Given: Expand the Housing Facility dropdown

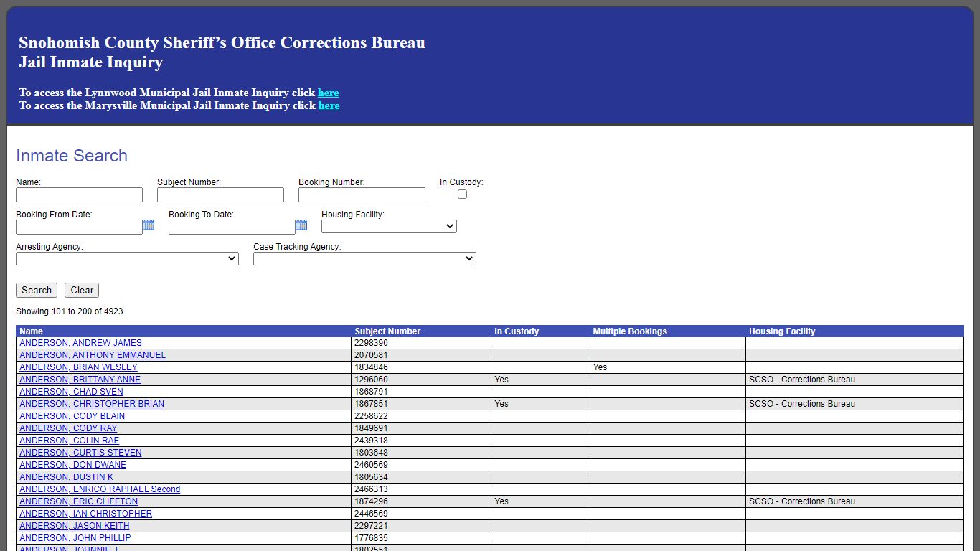Looking at the screenshot, I should point(389,227).
